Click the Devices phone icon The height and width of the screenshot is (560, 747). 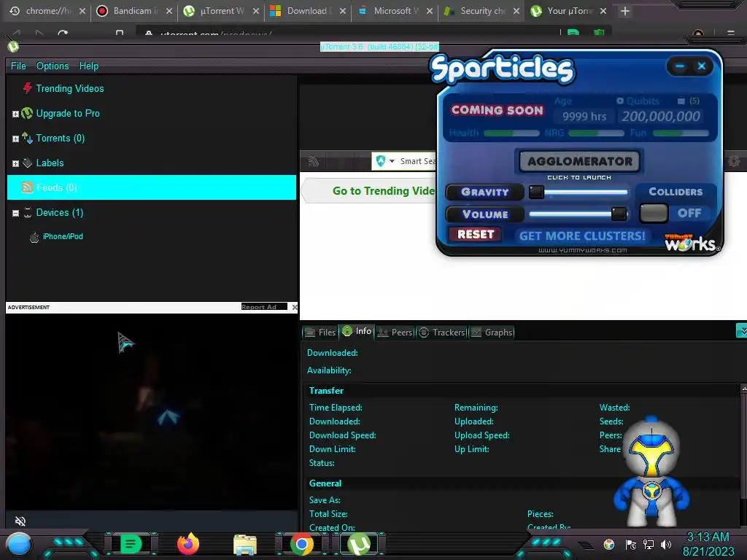click(x=28, y=212)
